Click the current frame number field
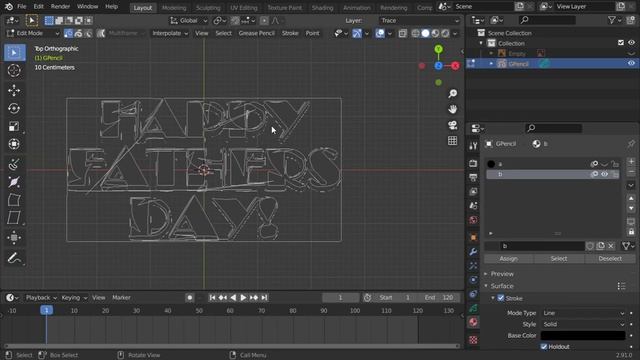This screenshot has width=640, height=360. coord(340,298)
